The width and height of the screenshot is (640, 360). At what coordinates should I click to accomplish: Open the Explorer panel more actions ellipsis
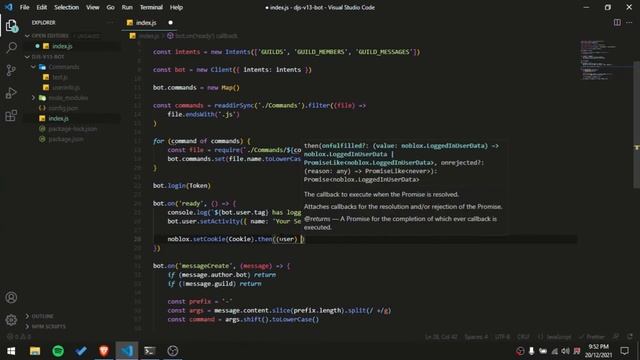click(x=110, y=22)
